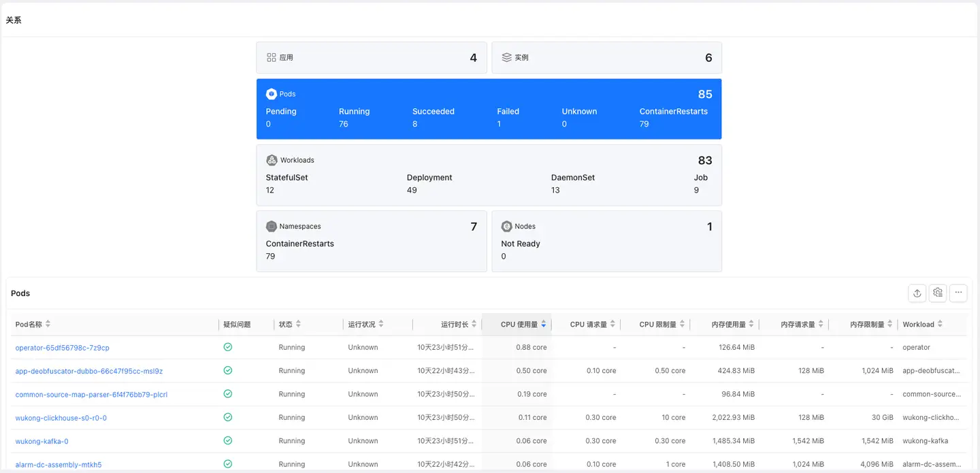This screenshot has height=473, width=980.
Task: Open pod operator-65df56798c-7z9cp link
Action: point(62,348)
